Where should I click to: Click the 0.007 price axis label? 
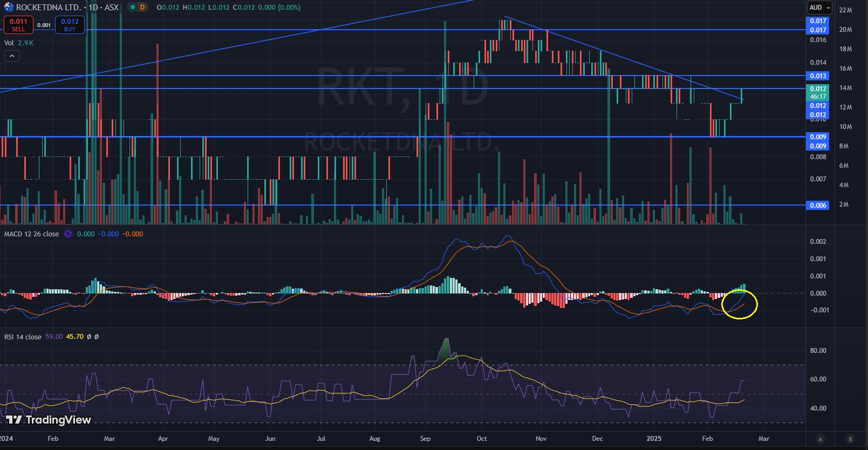click(818, 179)
